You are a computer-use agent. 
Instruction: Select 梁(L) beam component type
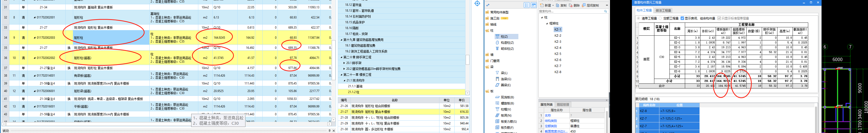(x=501, y=73)
